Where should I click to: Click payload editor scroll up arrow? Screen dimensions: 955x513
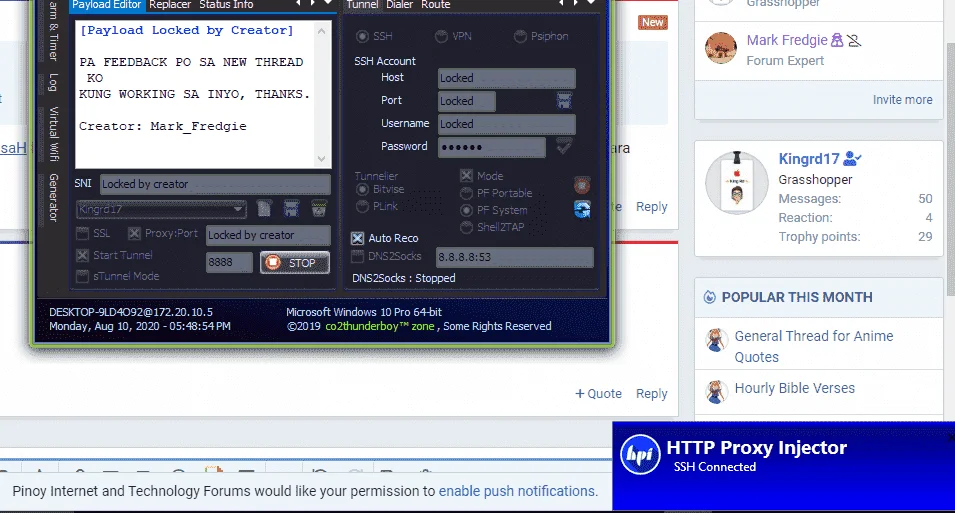(x=322, y=30)
